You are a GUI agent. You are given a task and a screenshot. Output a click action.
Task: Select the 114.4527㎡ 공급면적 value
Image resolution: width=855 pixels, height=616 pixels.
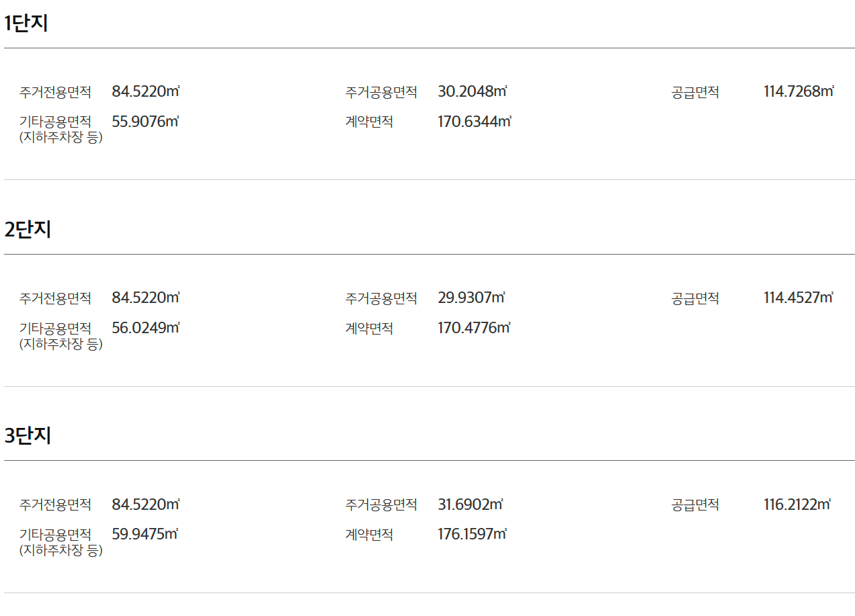click(799, 298)
